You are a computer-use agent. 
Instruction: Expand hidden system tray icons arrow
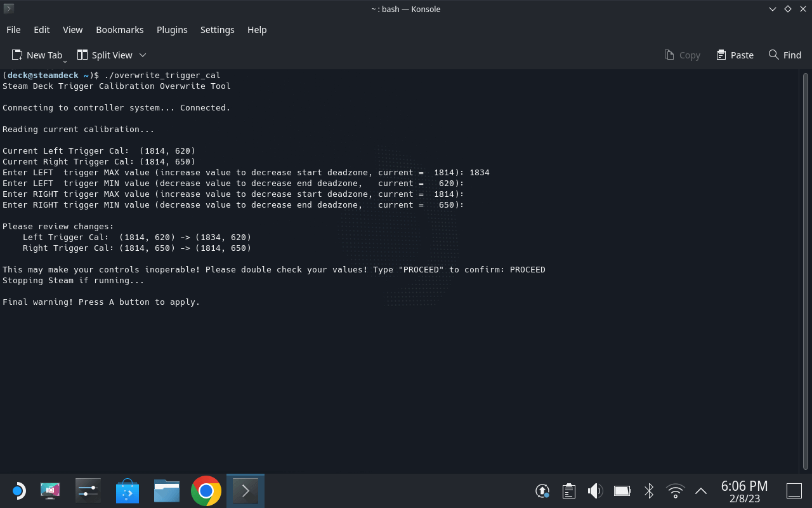point(701,491)
